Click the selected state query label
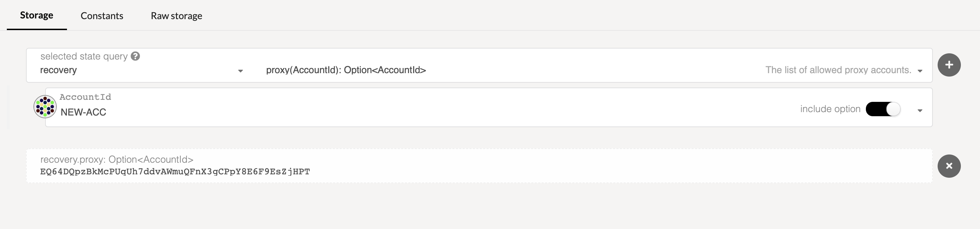This screenshot has height=229, width=980. (x=84, y=56)
